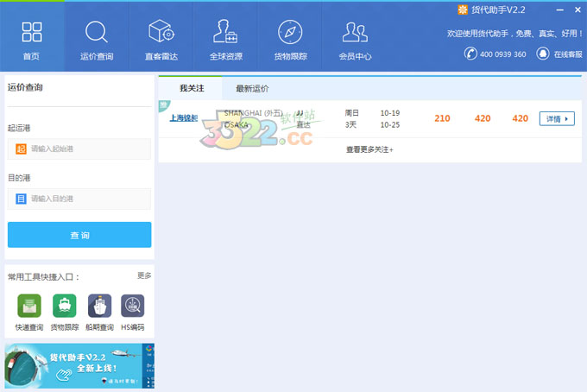Open the 货物跟踪 compass icon in top bar
Viewport: 587px width, 392px height.
point(290,32)
